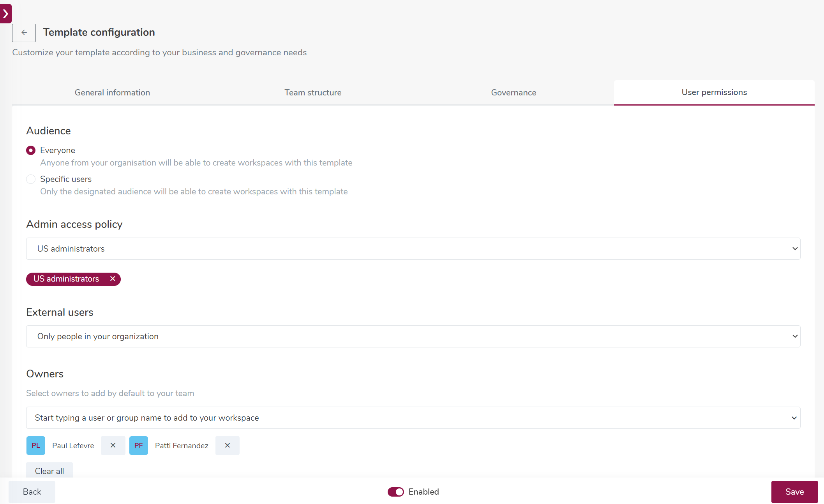Switch to the Team structure tab
The height and width of the screenshot is (504, 824).
pyautogui.click(x=313, y=93)
